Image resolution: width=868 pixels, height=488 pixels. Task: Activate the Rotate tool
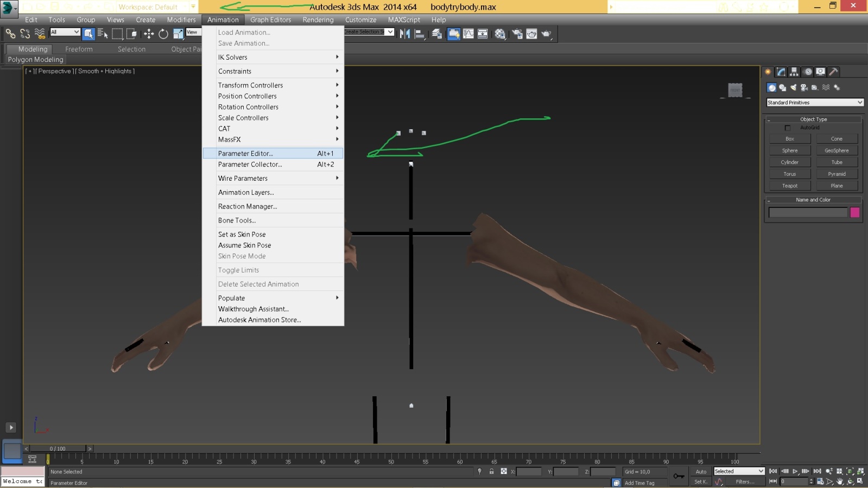(x=163, y=34)
